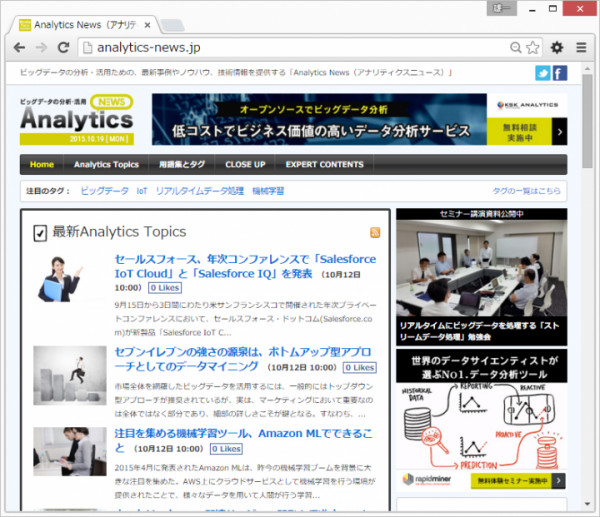Open the Analytics Topics menu item
This screenshot has width=600, height=517.
click(x=106, y=165)
